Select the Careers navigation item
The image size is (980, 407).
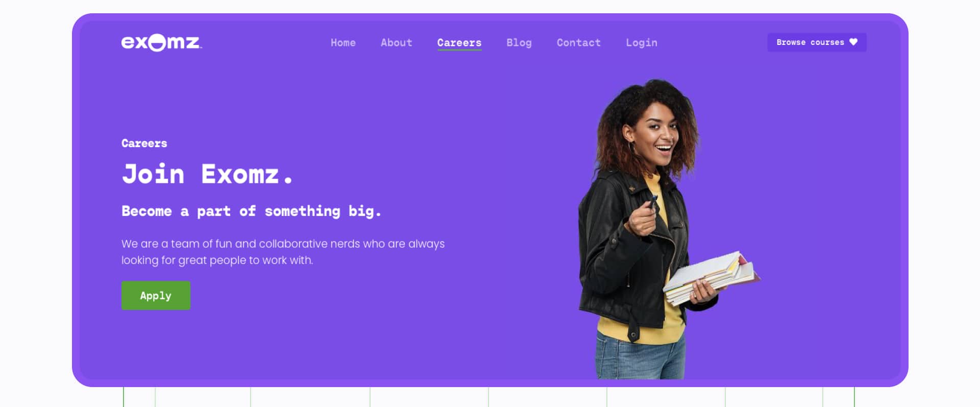click(459, 43)
